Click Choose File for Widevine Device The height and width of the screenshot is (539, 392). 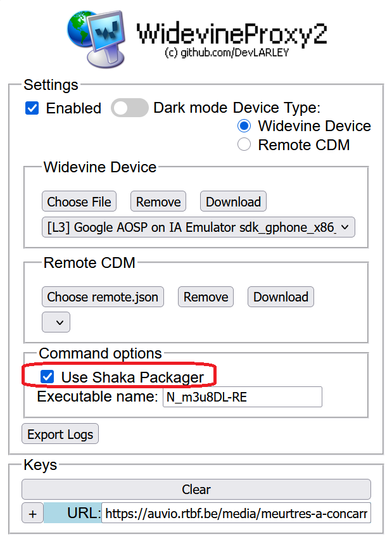pos(79,202)
